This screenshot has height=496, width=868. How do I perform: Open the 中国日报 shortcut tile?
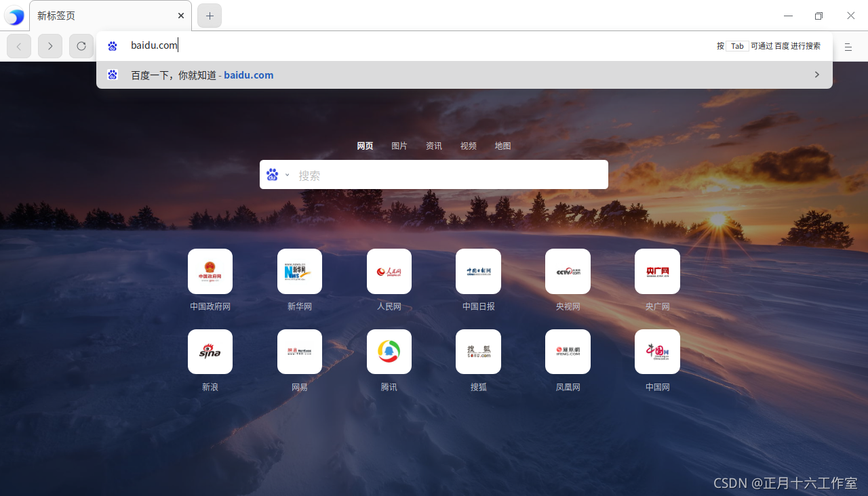(478, 271)
